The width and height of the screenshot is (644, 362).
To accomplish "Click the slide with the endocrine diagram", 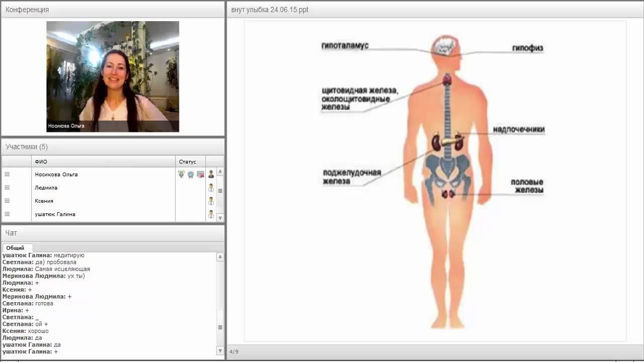I will (435, 181).
